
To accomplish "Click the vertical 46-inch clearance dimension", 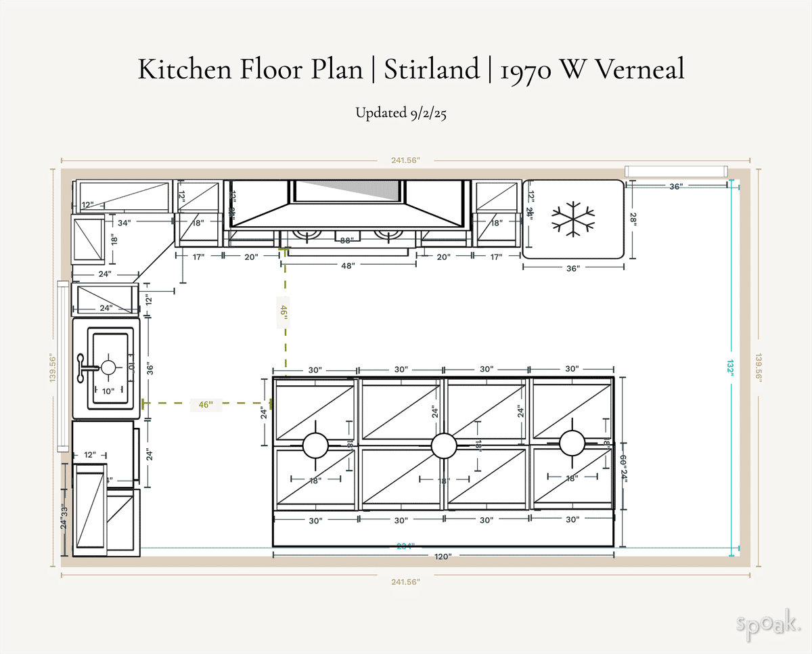I will pos(283,310).
